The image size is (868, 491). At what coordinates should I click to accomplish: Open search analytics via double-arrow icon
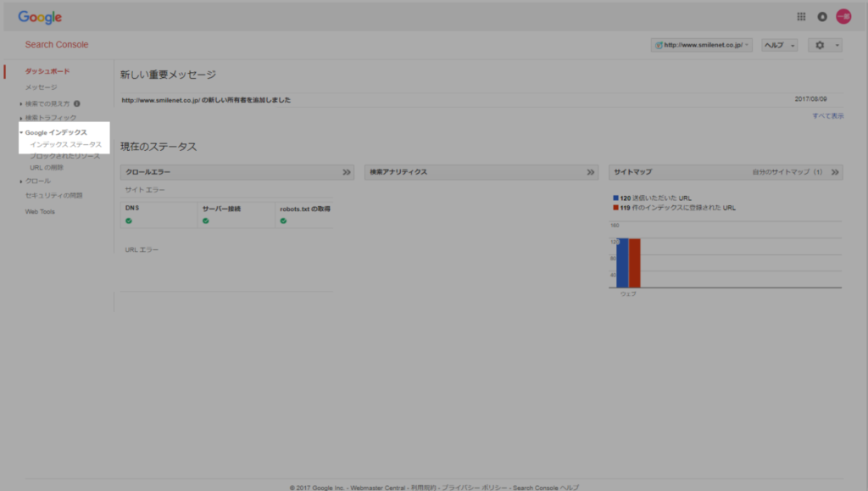(x=591, y=172)
